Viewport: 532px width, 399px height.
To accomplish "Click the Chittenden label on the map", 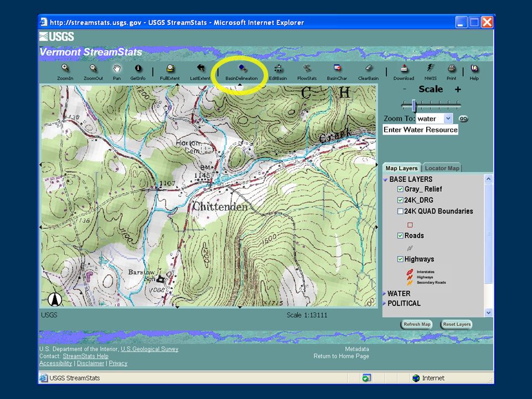I will point(221,206).
